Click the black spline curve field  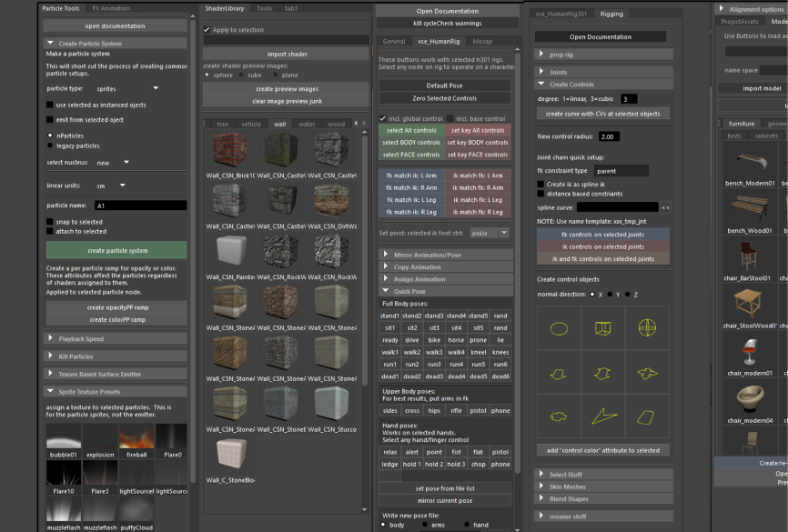coord(617,207)
